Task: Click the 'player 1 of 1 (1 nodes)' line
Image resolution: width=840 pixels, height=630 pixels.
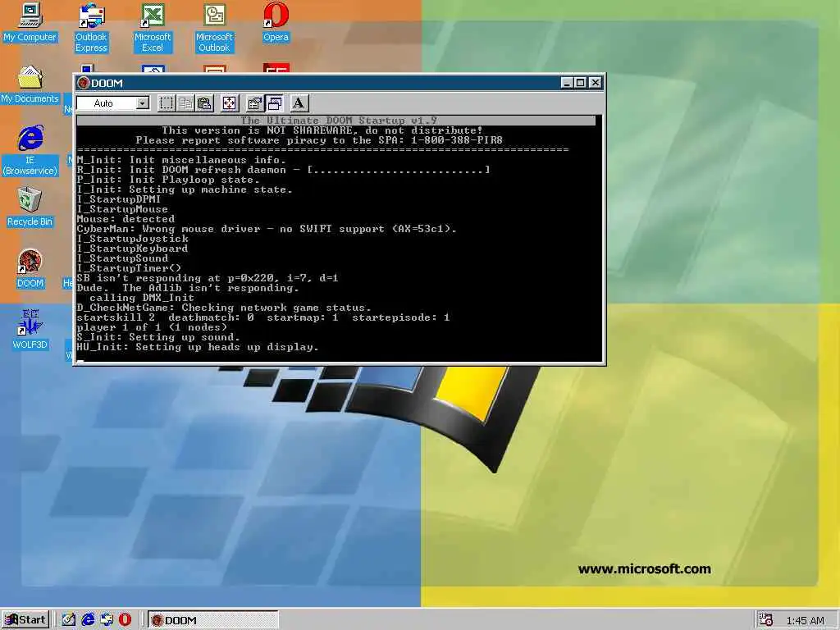Action: point(152,327)
